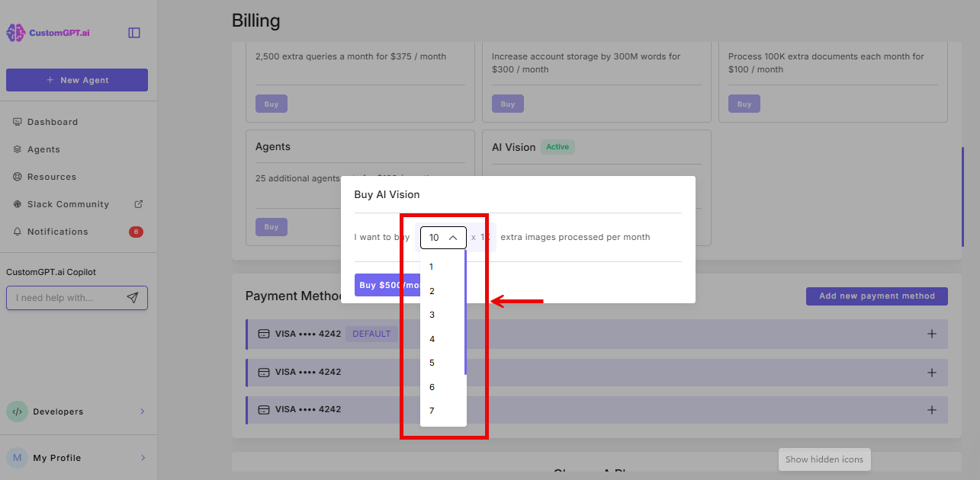Click the Developers code icon
The height and width of the screenshot is (480, 980).
click(17, 411)
